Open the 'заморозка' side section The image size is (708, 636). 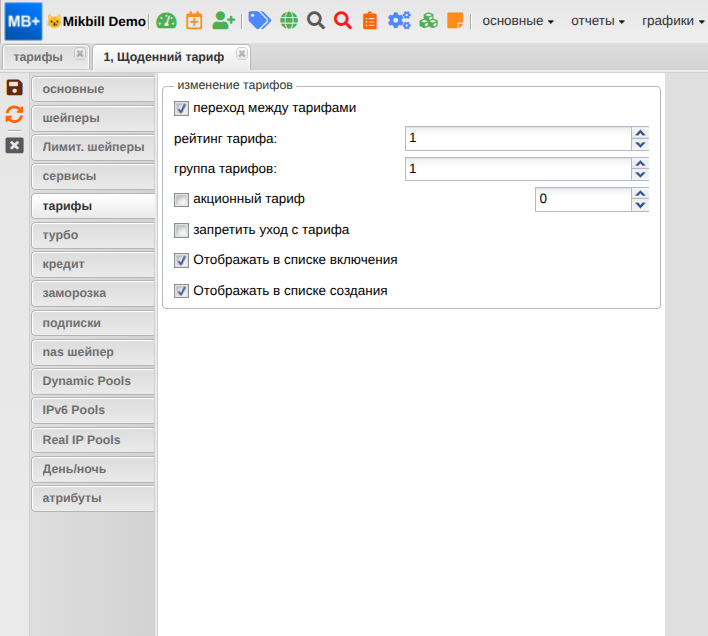point(92,293)
